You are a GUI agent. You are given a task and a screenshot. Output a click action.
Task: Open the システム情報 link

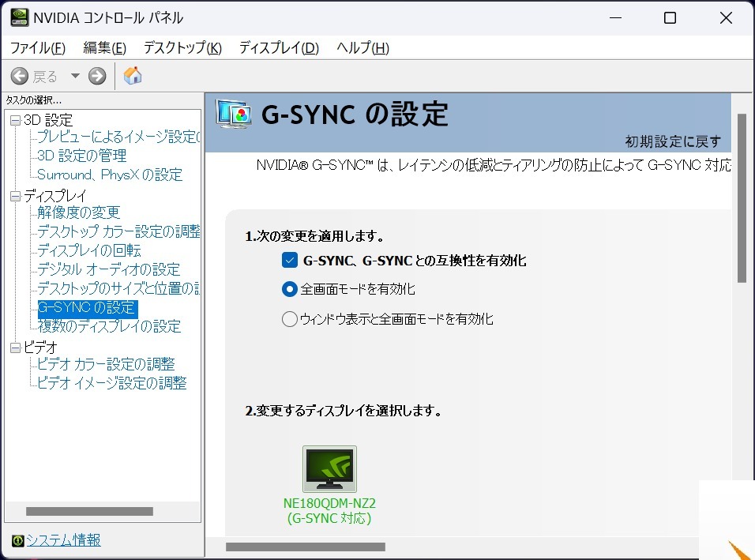click(x=63, y=540)
